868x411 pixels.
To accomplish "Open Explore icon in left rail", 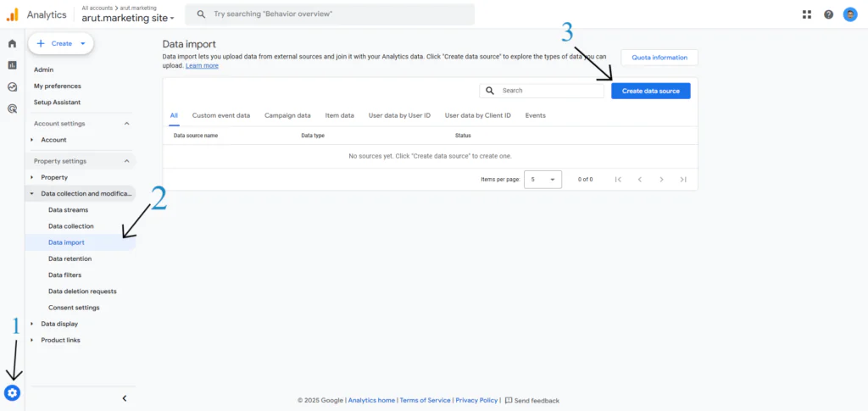I will tap(12, 86).
